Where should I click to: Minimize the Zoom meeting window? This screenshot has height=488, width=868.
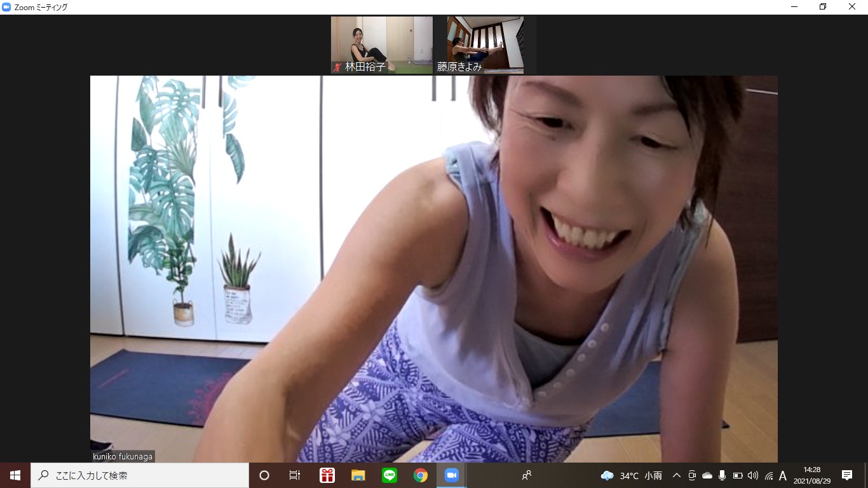pyautogui.click(x=794, y=7)
